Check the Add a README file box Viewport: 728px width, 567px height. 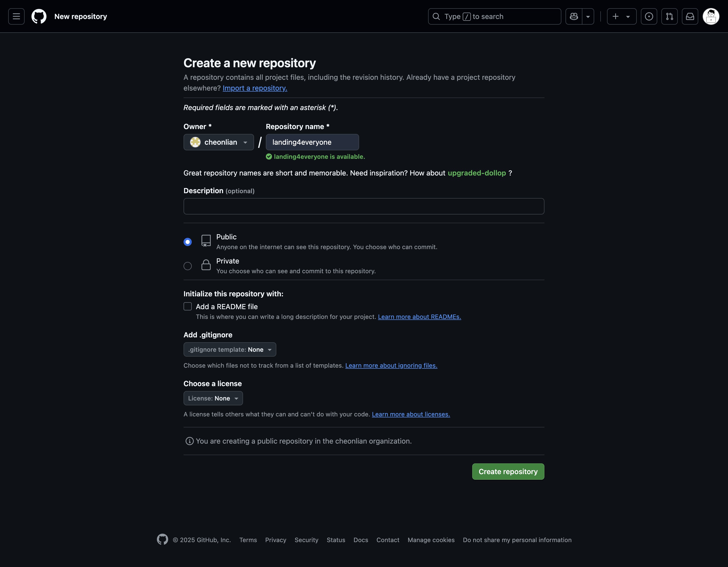pos(188,306)
